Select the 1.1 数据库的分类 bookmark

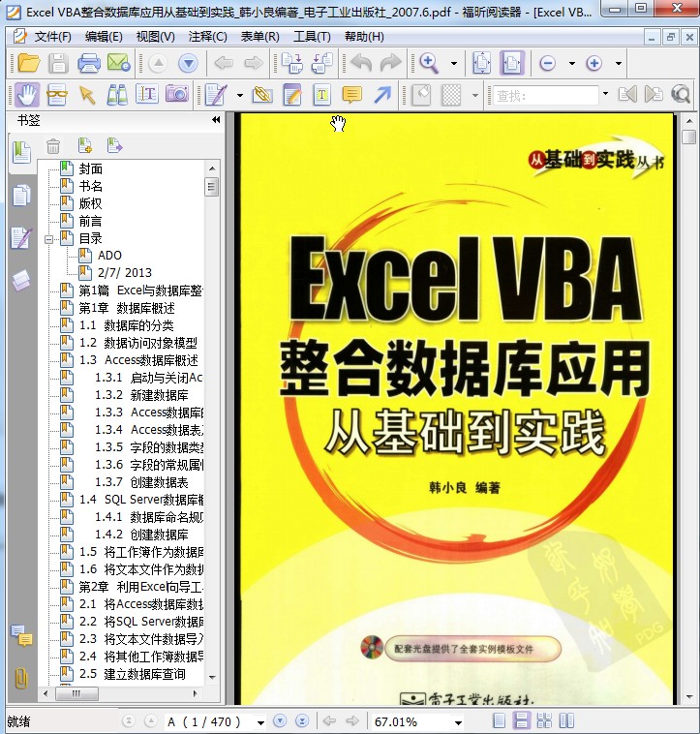pos(126,325)
